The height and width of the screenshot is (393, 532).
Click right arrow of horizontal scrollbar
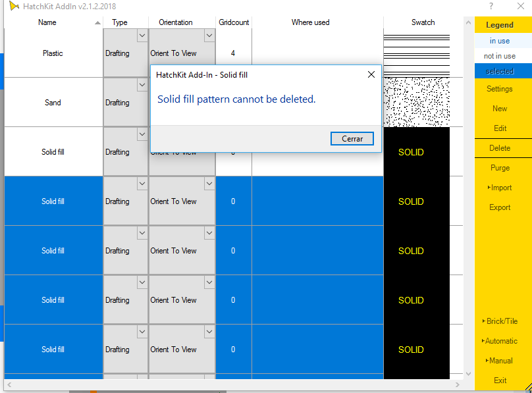tap(458, 384)
